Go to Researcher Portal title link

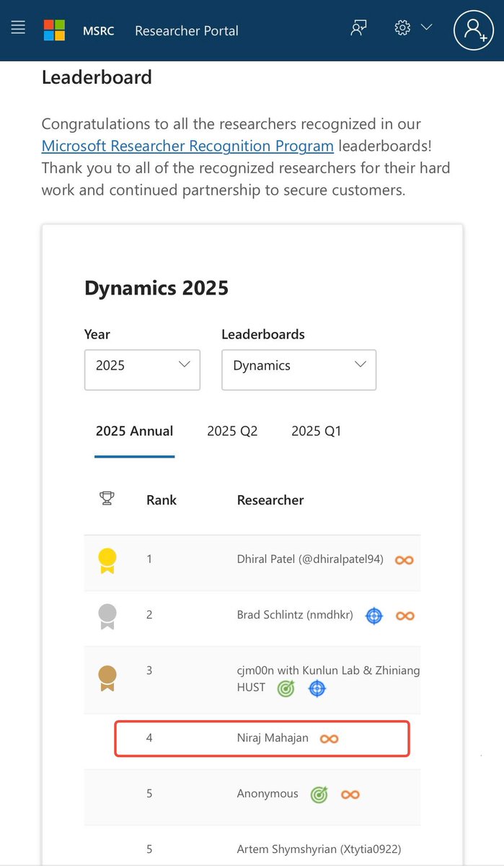coord(187,30)
